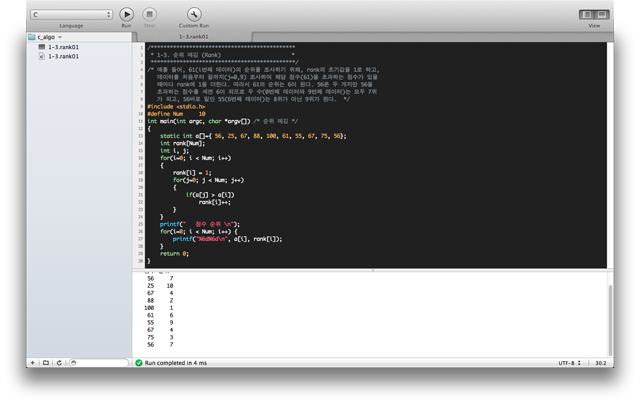This screenshot has width=640, height=404.
Task: Click the 30:2 cursor position indicator
Action: [600, 363]
